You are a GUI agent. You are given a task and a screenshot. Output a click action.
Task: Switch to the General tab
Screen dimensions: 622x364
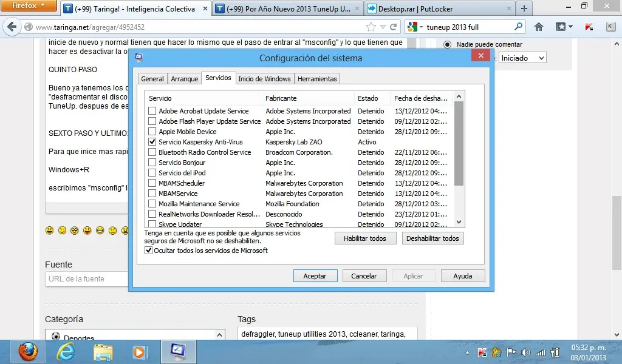click(x=152, y=79)
